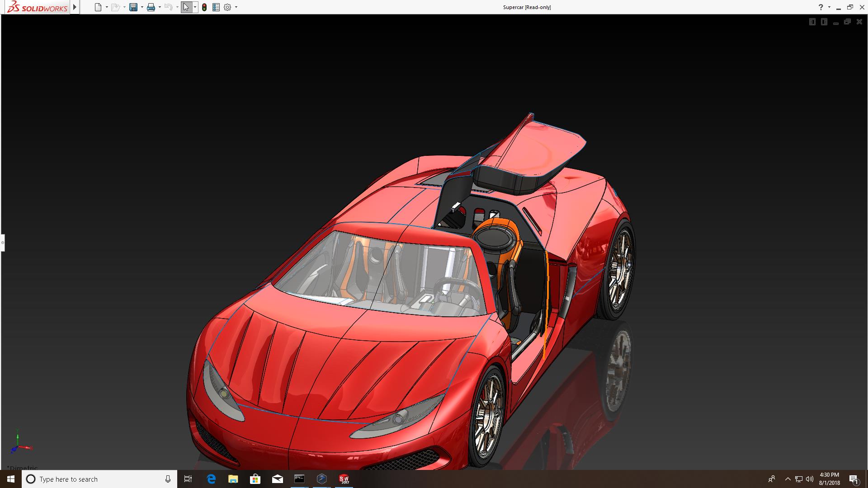Toggle the Select arrow tool

[186, 7]
